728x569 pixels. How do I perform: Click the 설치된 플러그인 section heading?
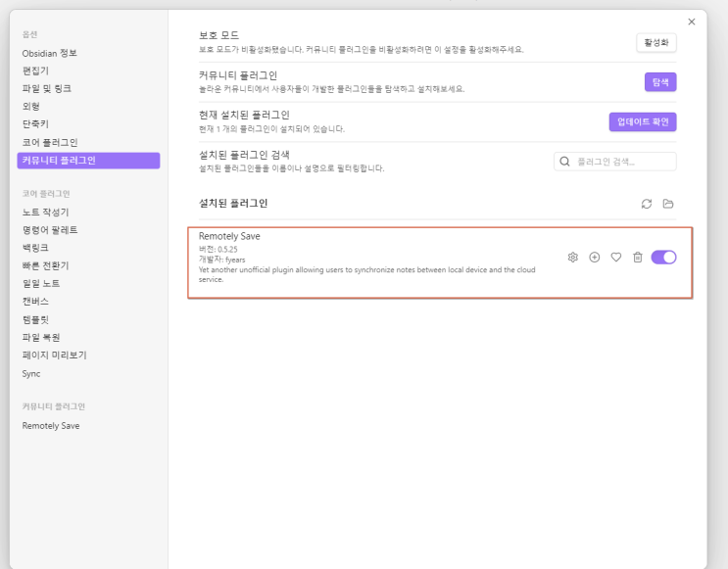point(233,204)
